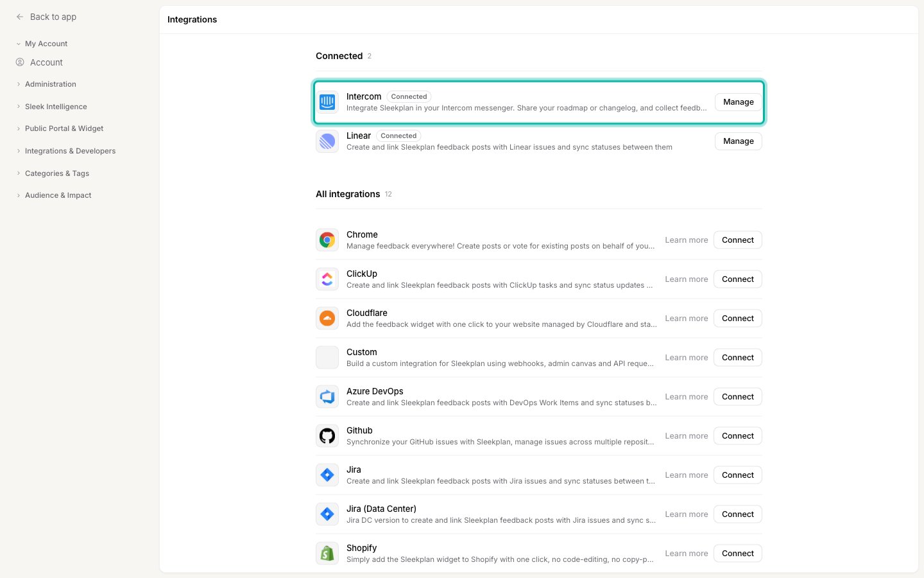Click the Jira (Data Center) integration name
The height and width of the screenshot is (578, 924).
click(x=381, y=509)
